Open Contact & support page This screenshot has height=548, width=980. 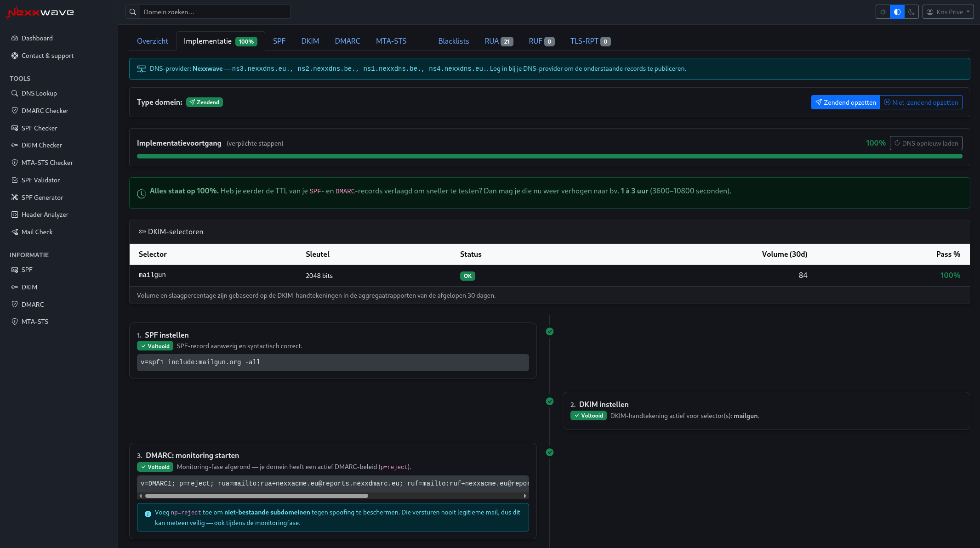[47, 56]
